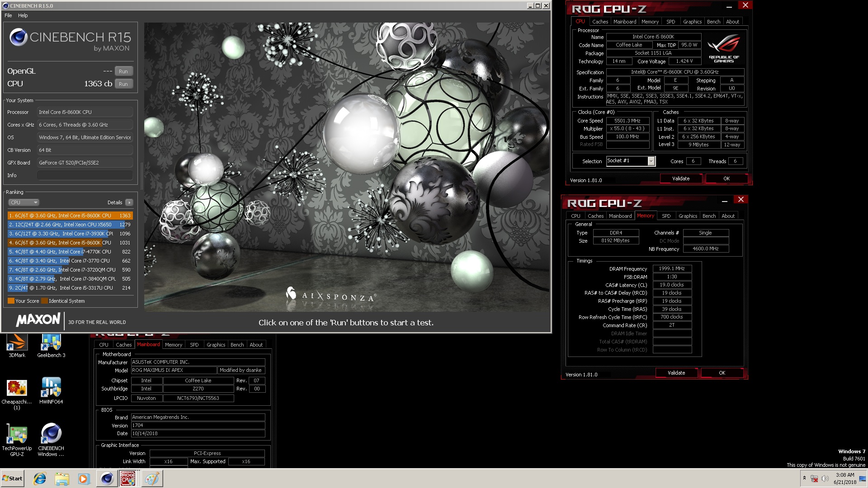Click the volume speaker tray icon

point(825,479)
